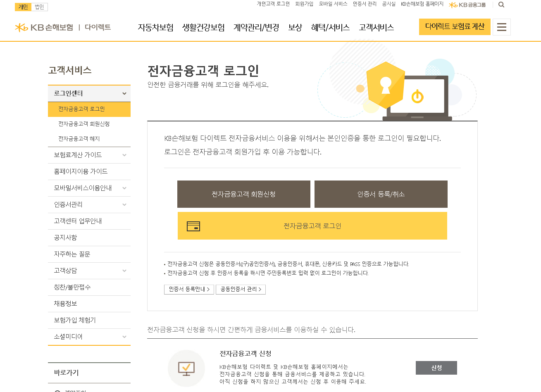Click the KB손해보험 다이렉트 logo

(x=63, y=27)
